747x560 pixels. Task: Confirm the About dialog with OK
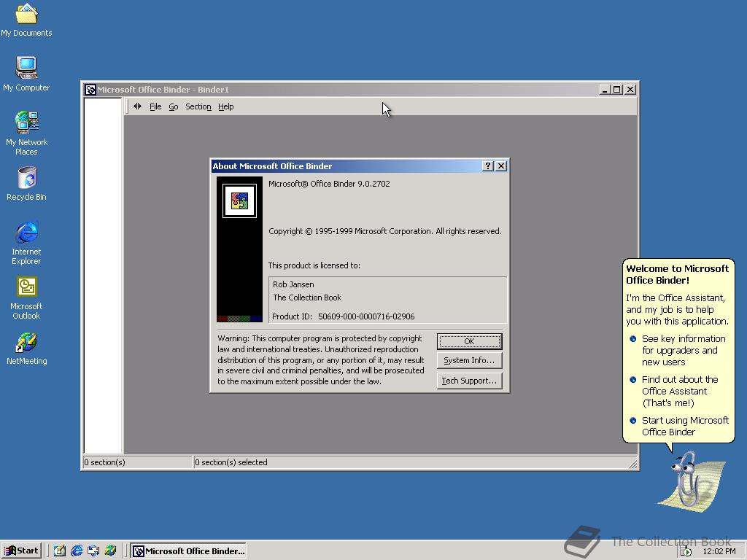pos(469,341)
